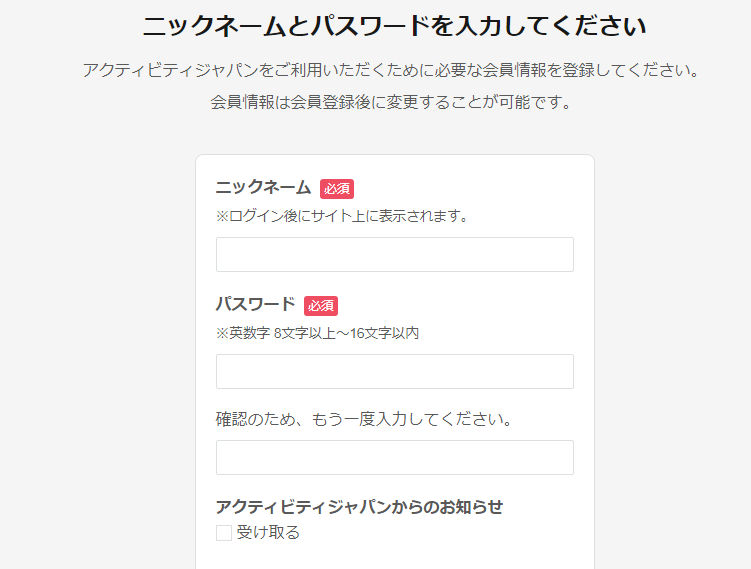Image resolution: width=751 pixels, height=569 pixels.
Task: Click the ※ mark before ログイン後
Action: pos(222,216)
